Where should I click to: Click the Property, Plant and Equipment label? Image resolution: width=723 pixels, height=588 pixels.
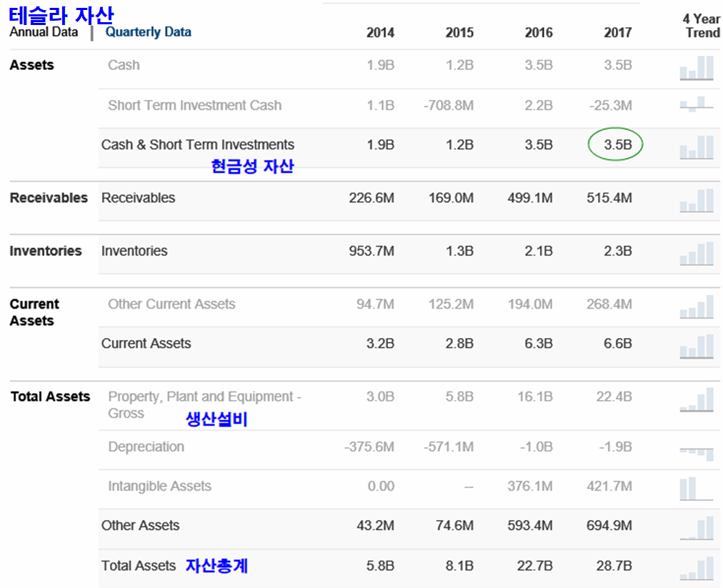[204, 404]
